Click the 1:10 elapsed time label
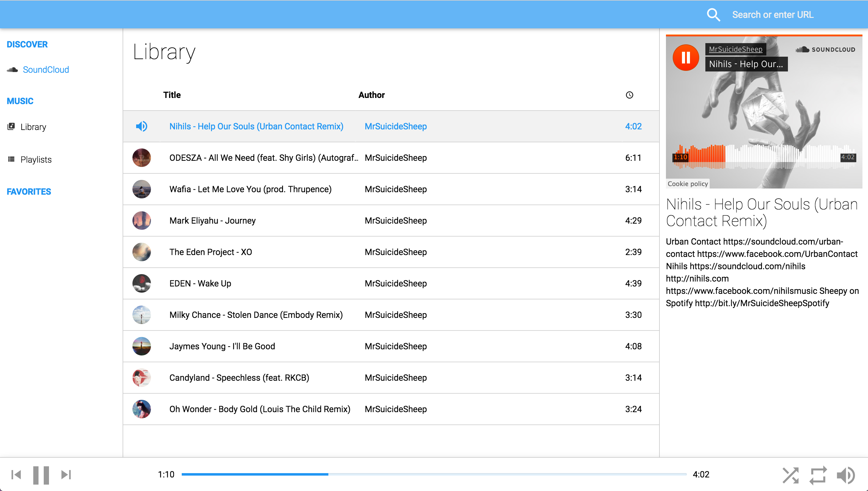The height and width of the screenshot is (491, 868). pos(166,474)
